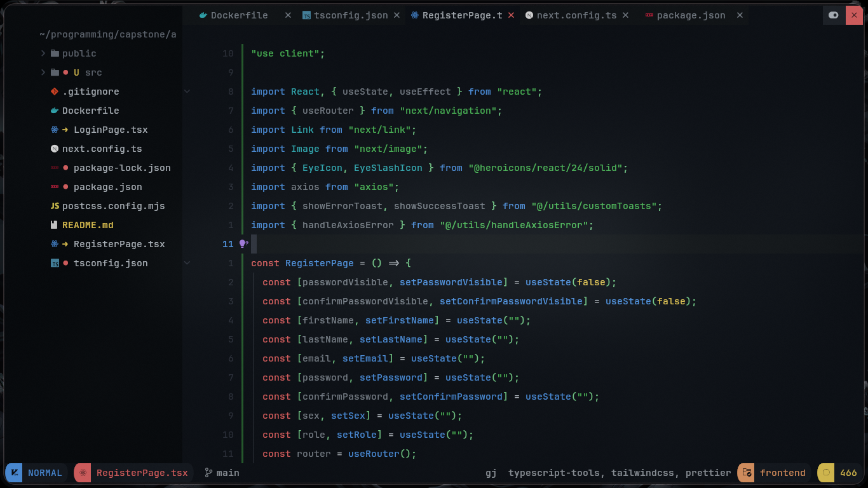Screen dimensions: 868x488
Task: Close the RegisterPage.t tab
Action: point(511,15)
